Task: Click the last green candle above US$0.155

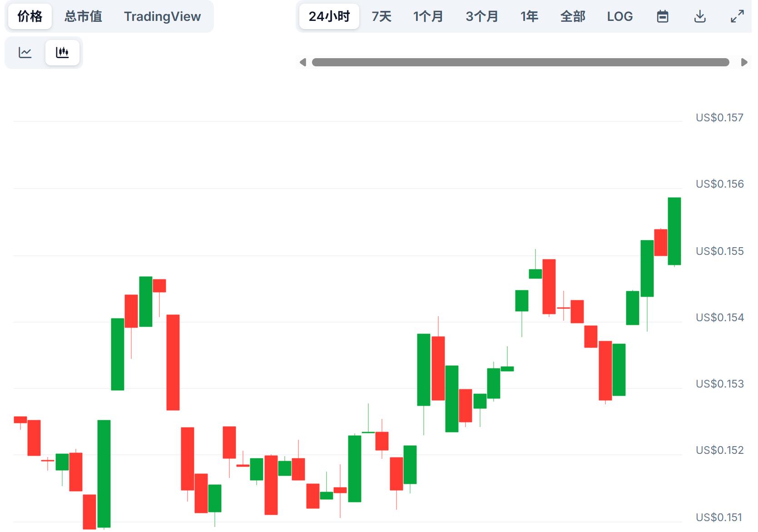Action: 674,231
